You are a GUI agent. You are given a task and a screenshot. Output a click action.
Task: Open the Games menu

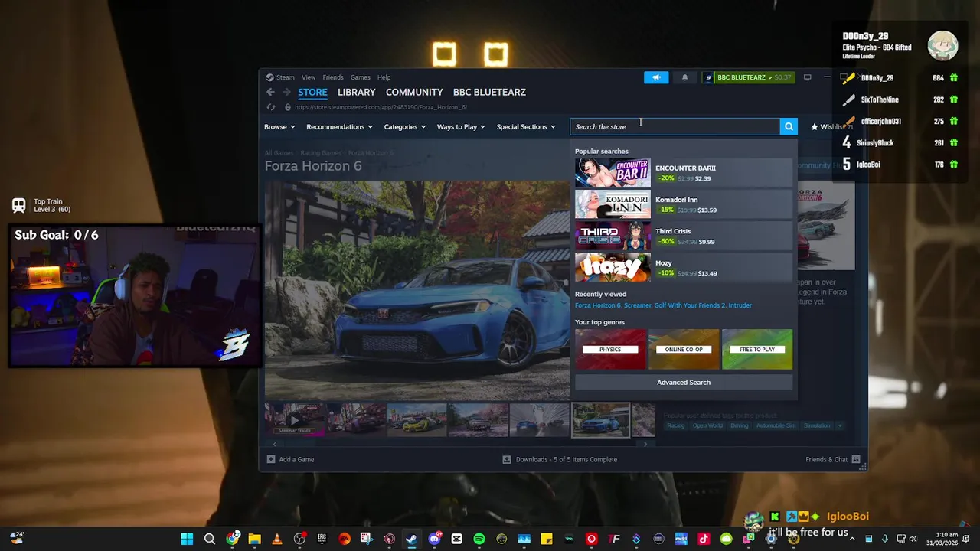(x=361, y=77)
